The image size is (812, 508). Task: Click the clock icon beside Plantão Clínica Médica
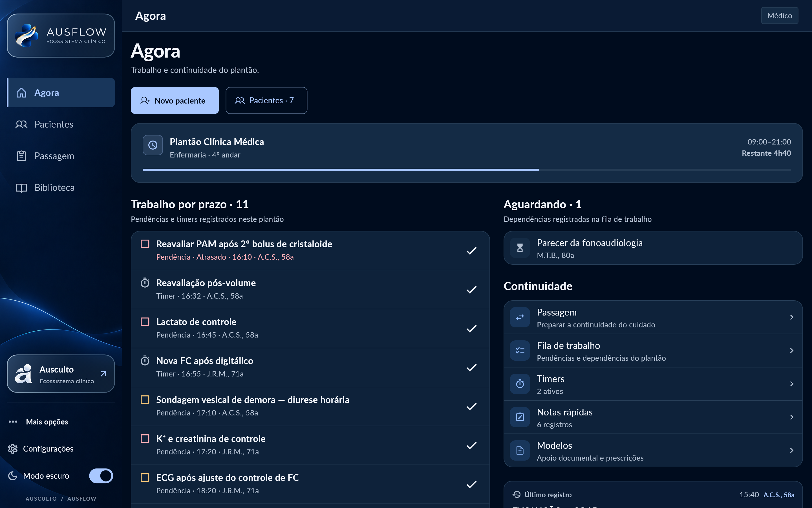click(x=153, y=145)
